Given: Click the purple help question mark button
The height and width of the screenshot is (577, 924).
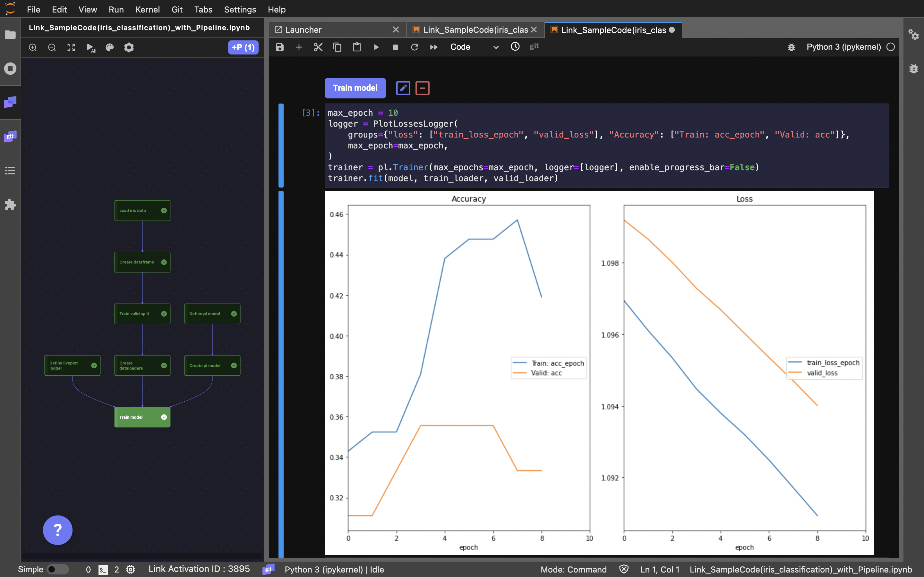Looking at the screenshot, I should [58, 530].
